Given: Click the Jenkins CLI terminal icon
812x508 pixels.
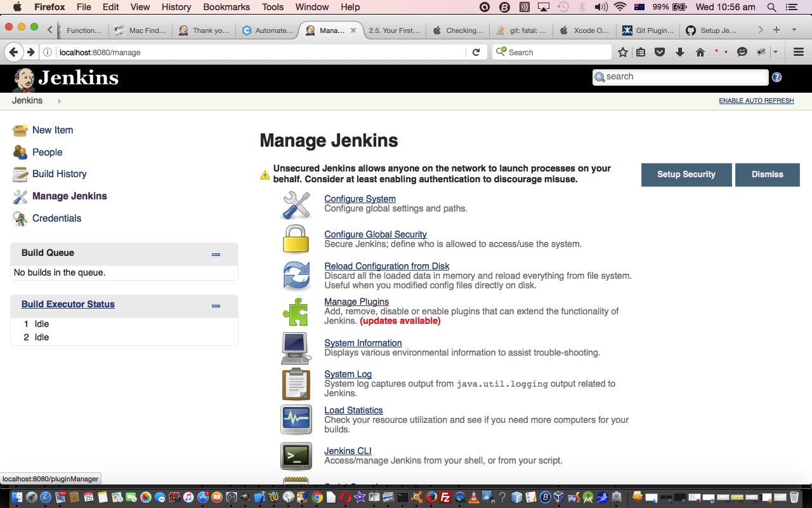Looking at the screenshot, I should tap(296, 456).
